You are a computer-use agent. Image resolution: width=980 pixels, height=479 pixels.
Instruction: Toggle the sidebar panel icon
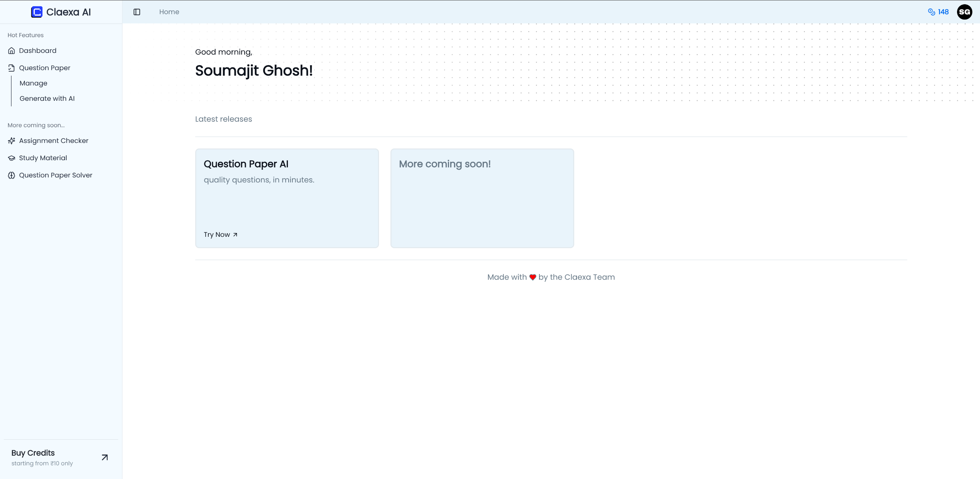[137, 12]
